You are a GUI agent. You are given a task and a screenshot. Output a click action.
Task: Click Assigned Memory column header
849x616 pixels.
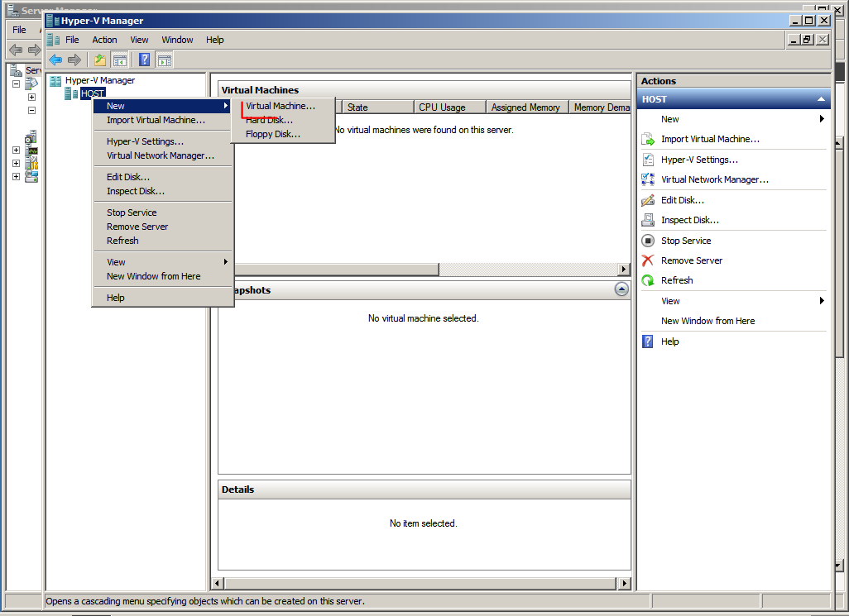tap(527, 107)
